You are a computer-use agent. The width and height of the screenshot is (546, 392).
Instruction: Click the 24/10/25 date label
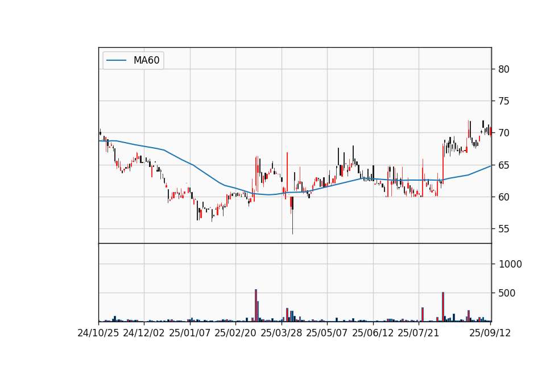pyautogui.click(x=98, y=333)
